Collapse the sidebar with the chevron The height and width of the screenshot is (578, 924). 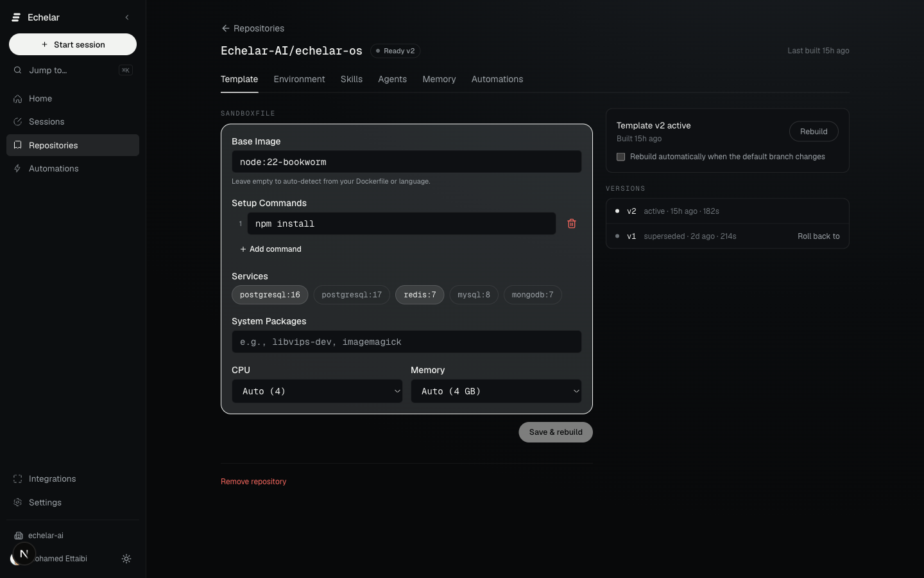(127, 17)
